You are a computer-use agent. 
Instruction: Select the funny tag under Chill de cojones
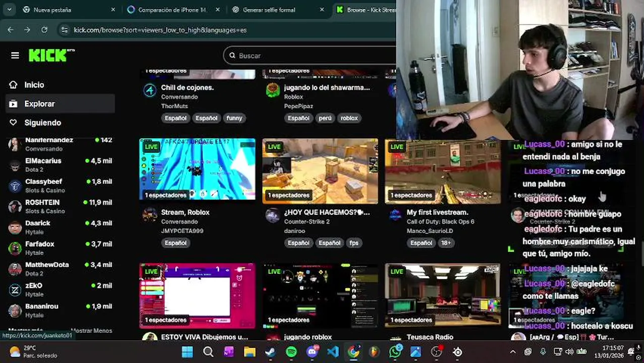234,118
